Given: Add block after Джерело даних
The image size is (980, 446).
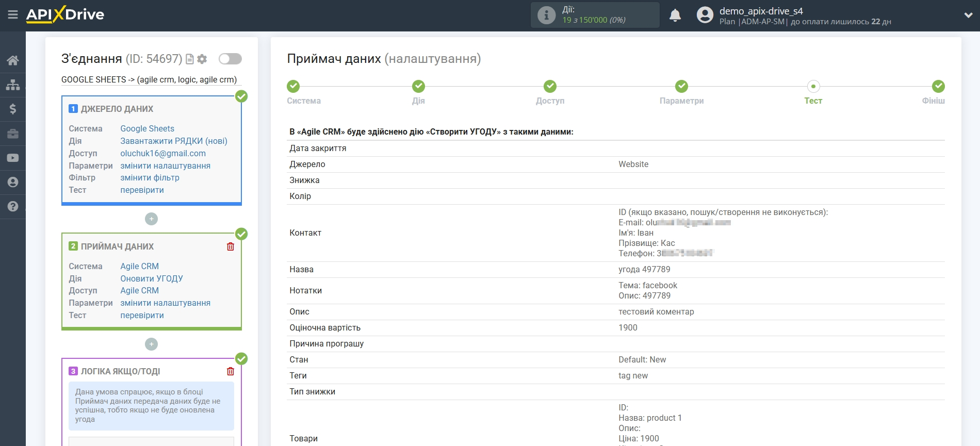Looking at the screenshot, I should 151,219.
